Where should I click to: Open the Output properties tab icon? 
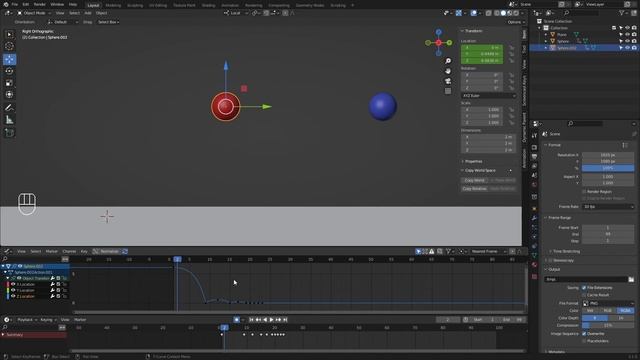coord(534,157)
